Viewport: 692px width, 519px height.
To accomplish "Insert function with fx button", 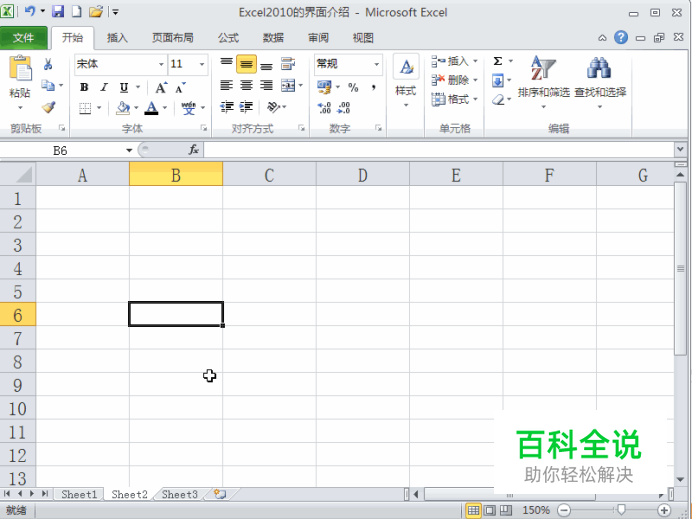I will pyautogui.click(x=194, y=150).
